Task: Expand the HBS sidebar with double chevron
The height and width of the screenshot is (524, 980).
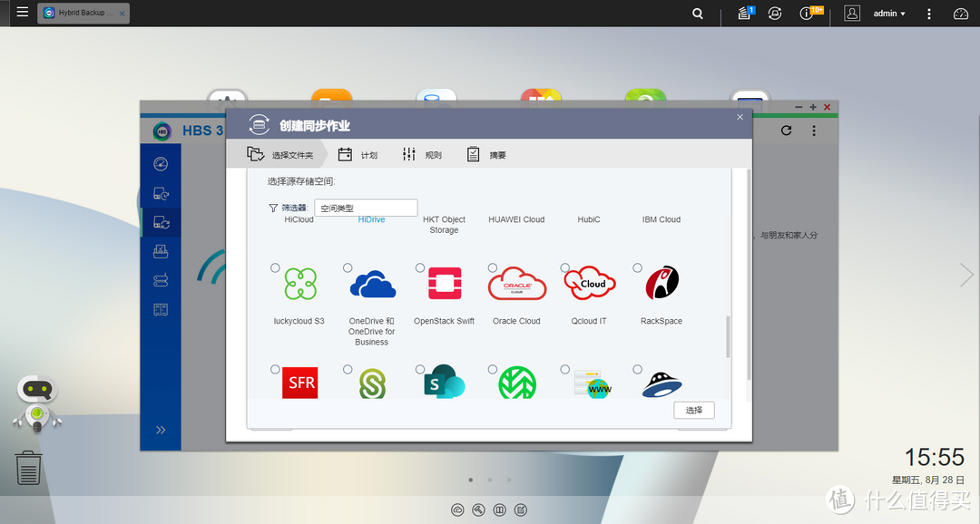Action: [x=161, y=430]
